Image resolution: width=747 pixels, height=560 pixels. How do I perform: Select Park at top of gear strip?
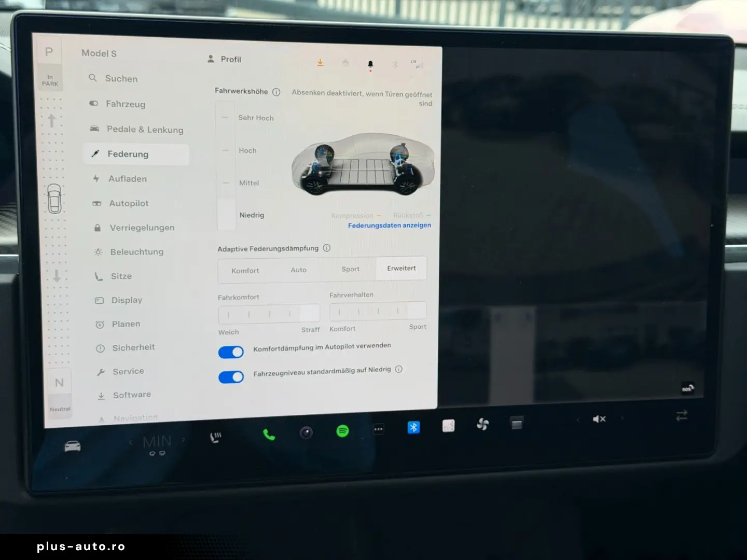49,52
